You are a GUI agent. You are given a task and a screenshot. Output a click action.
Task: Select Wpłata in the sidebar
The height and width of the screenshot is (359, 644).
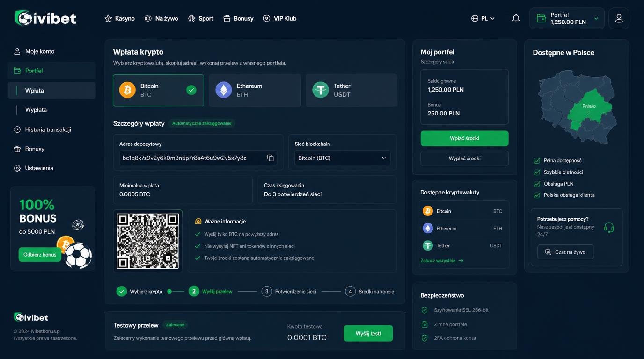click(x=51, y=91)
